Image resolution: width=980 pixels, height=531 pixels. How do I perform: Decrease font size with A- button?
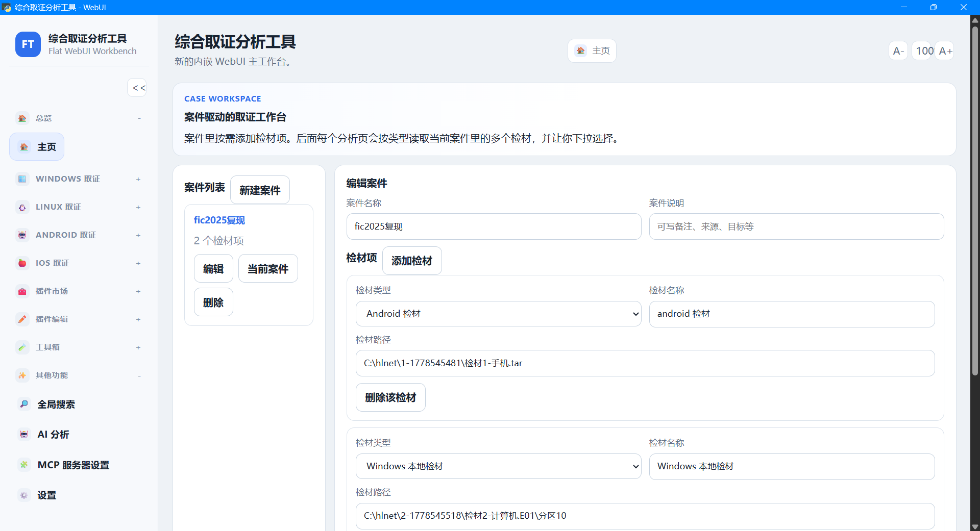pyautogui.click(x=898, y=50)
